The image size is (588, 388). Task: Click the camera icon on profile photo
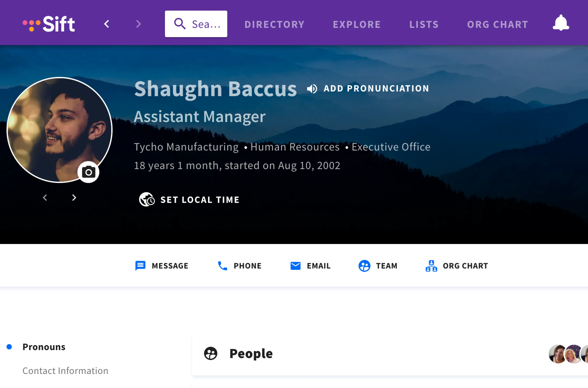coord(89,172)
